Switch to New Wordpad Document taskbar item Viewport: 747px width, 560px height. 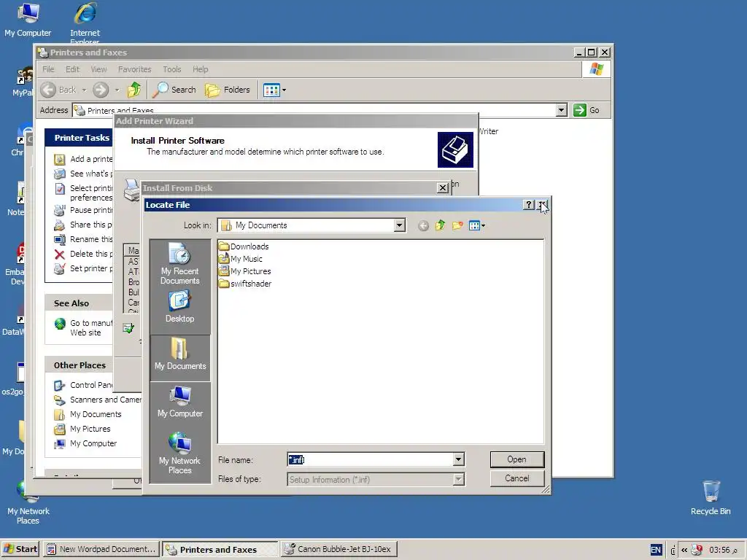[101, 549]
